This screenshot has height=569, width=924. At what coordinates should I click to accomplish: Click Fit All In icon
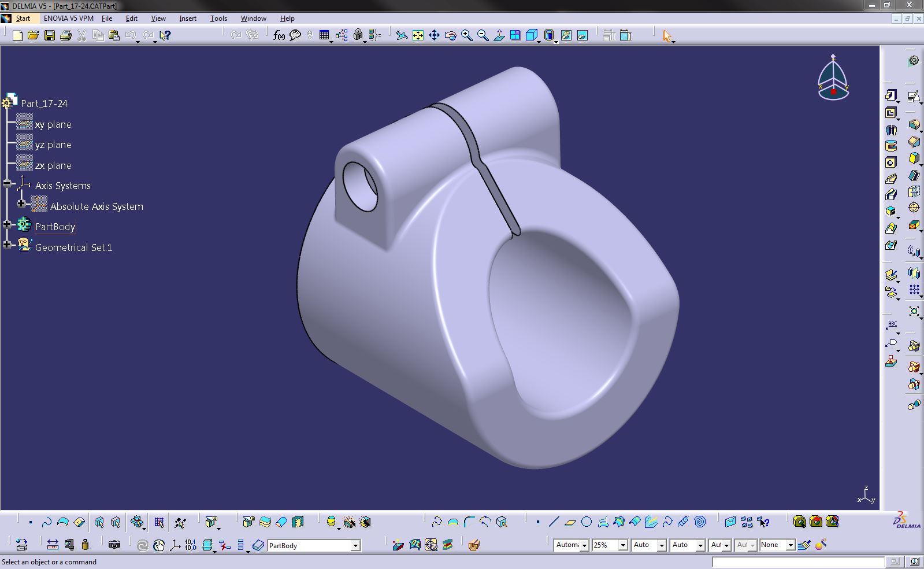[x=418, y=36]
